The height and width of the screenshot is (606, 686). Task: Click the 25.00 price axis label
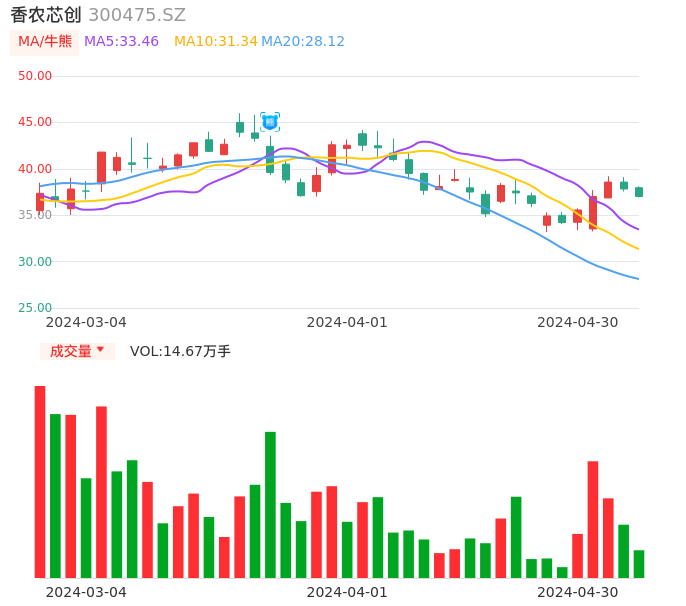(35, 308)
